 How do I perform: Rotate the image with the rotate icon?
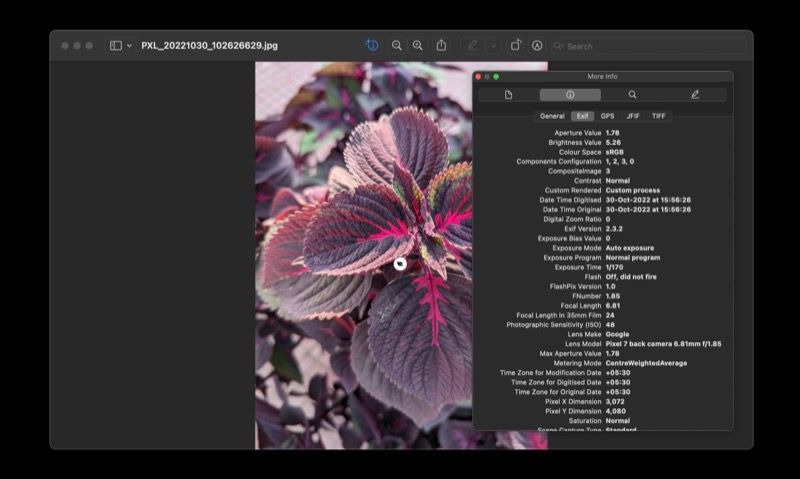click(516, 46)
